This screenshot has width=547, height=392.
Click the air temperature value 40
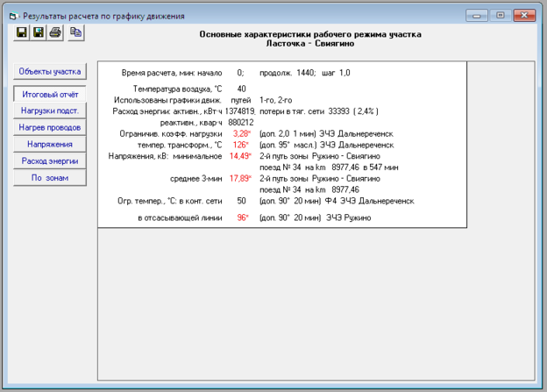coord(241,89)
